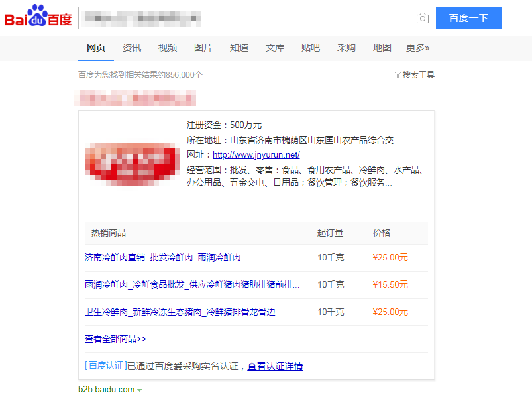The image size is (532, 405).
Task: Open the 文库 tab
Action: click(x=275, y=48)
